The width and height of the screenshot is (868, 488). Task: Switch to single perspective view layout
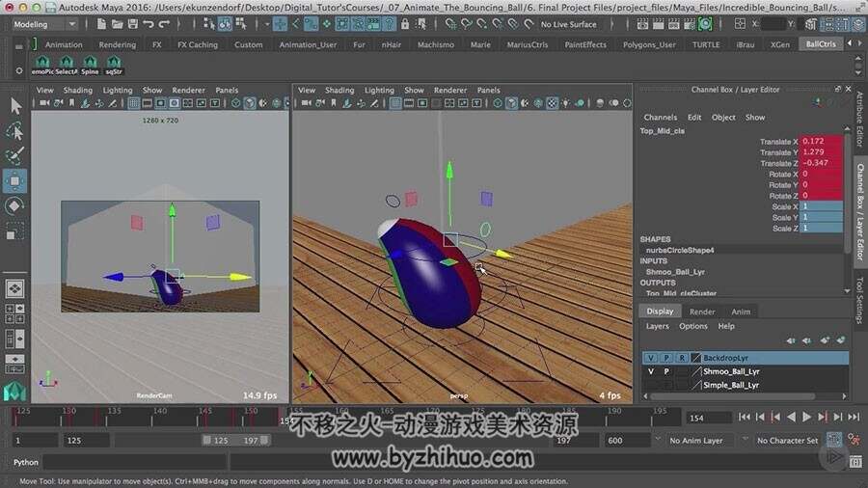tap(14, 288)
